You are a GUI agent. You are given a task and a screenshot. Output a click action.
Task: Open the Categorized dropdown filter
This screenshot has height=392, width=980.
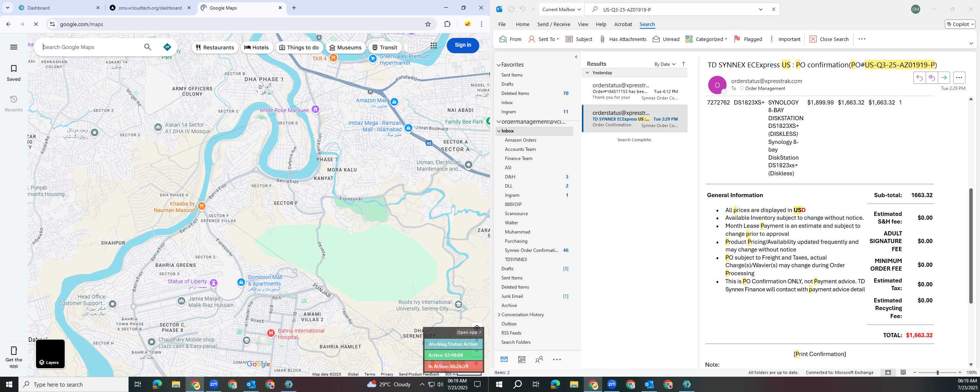(706, 39)
